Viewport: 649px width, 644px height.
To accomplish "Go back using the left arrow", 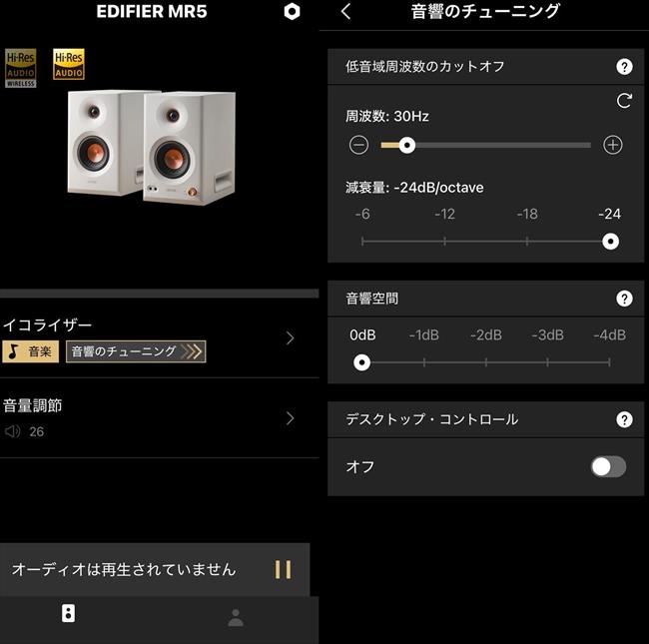I will click(x=346, y=11).
